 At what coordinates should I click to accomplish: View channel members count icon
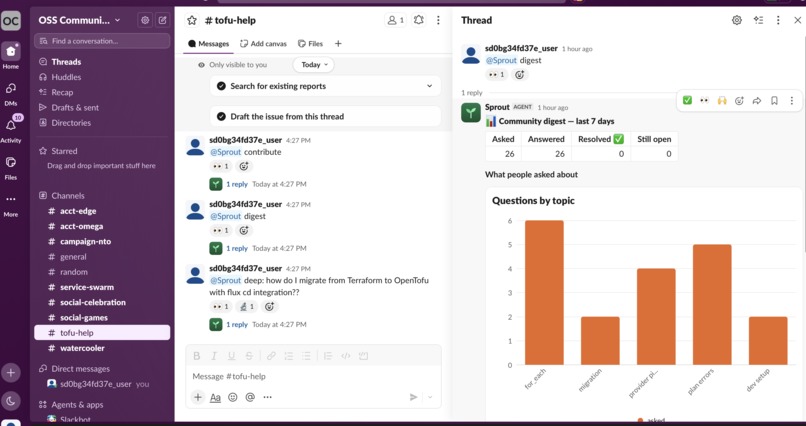(x=395, y=20)
